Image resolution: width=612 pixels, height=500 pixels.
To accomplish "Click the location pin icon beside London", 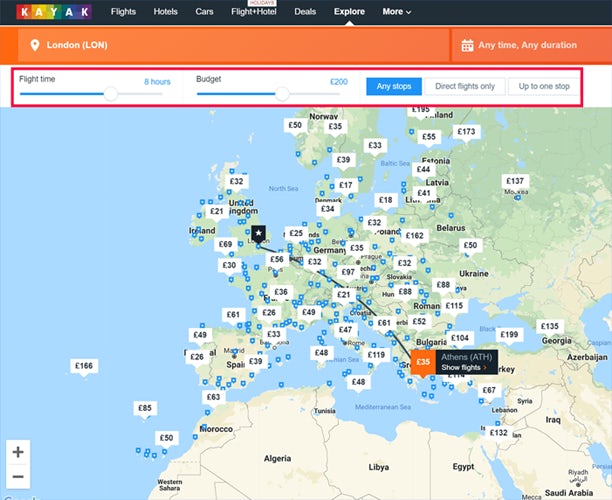I will (x=34, y=45).
